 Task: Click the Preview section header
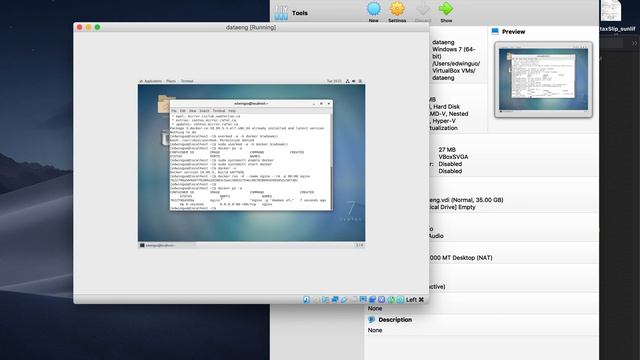(x=513, y=31)
